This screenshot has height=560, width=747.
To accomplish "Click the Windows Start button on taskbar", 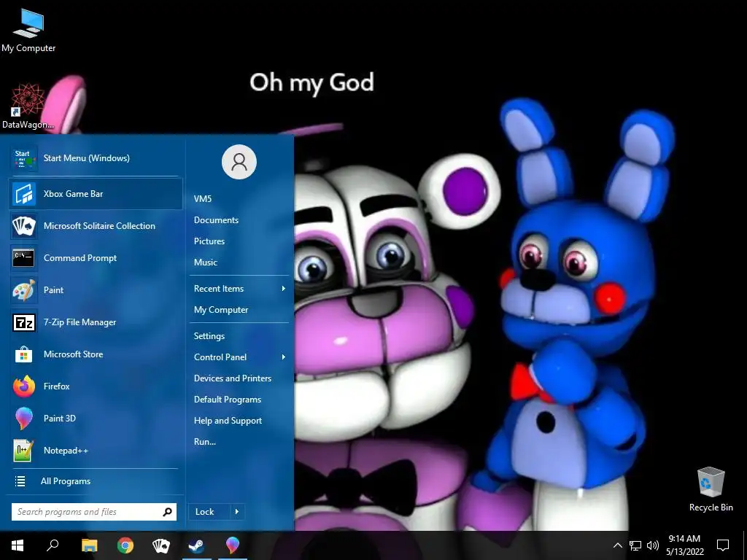I will click(x=18, y=545).
